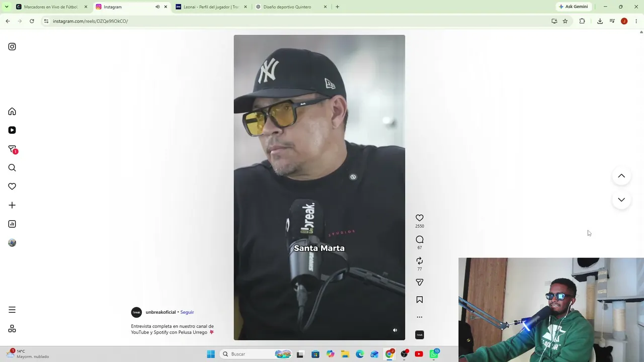
Task: Switch to Marcadores en Vivo de Fútbol tab
Action: (x=51, y=7)
